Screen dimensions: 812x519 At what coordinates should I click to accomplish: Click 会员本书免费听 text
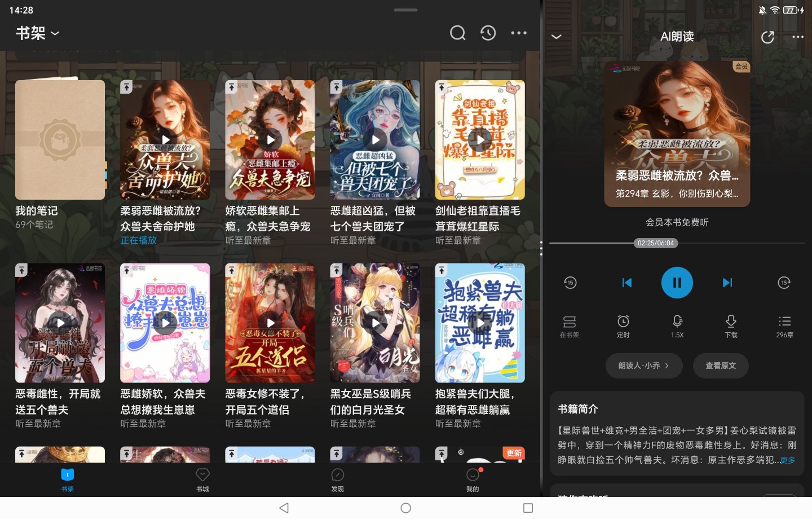pos(677,222)
